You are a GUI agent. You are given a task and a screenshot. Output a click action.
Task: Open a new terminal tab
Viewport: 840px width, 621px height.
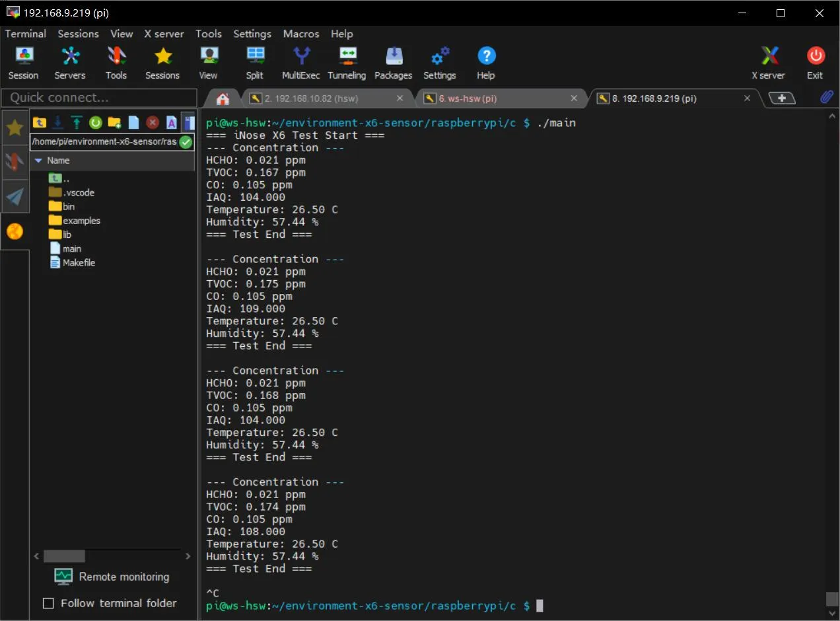(782, 98)
